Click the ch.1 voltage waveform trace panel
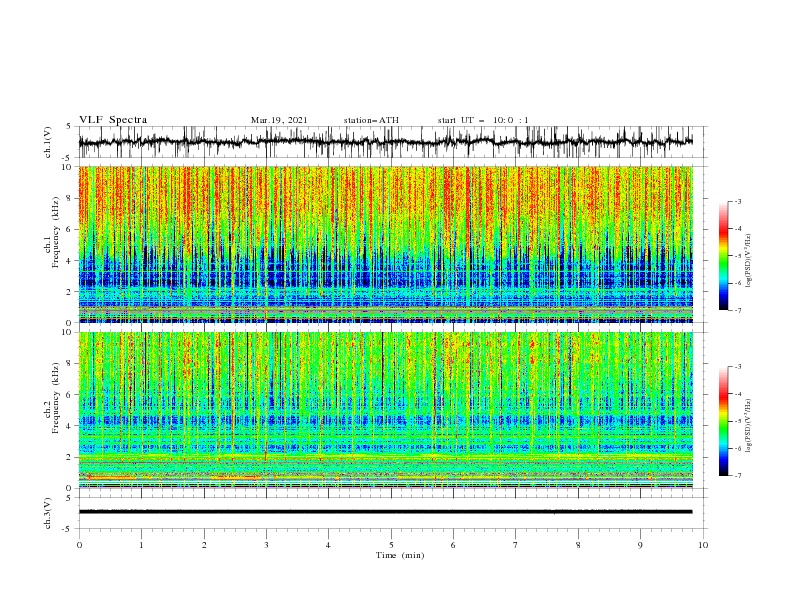Image resolution: width=792 pixels, height=612 pixels. pyautogui.click(x=393, y=142)
